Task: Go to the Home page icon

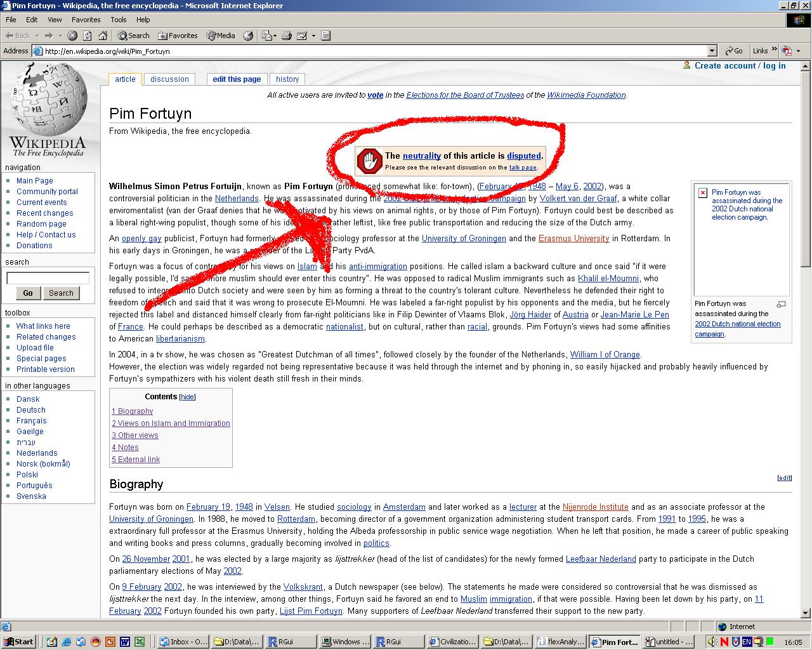Action: 103,36
